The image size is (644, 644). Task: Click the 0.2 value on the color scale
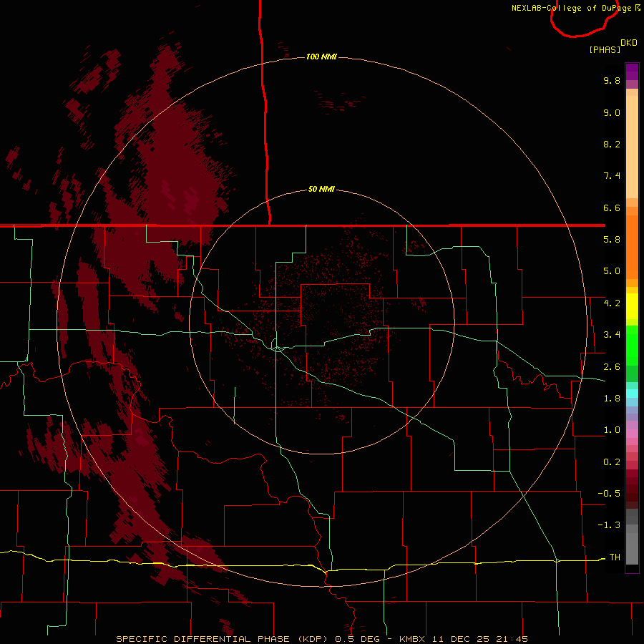pos(612,462)
